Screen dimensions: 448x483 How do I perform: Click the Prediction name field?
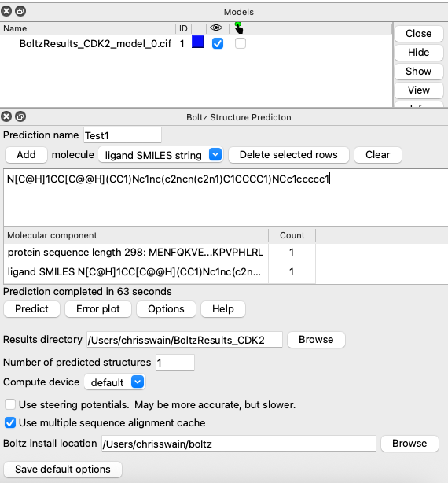(x=123, y=135)
